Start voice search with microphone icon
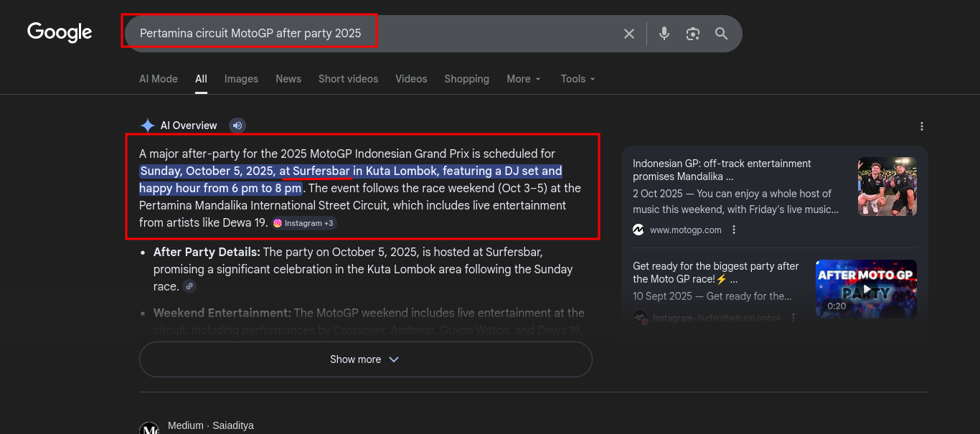980x434 pixels. coord(664,34)
